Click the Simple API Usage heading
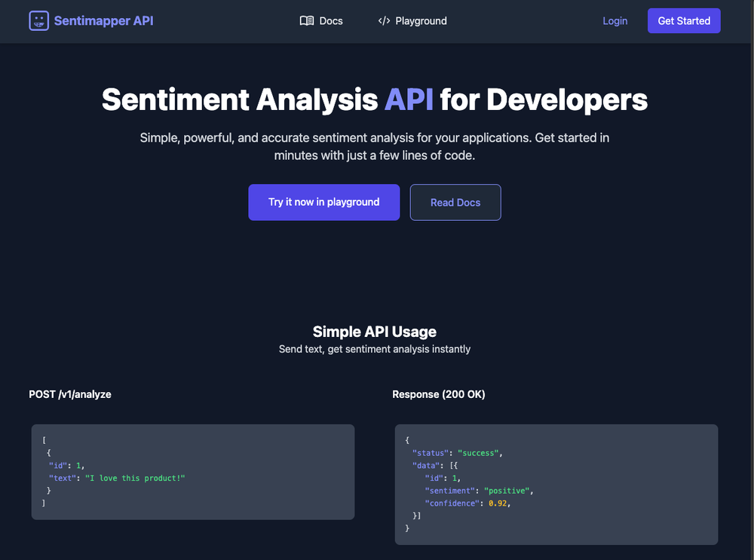754x560 pixels. (375, 332)
